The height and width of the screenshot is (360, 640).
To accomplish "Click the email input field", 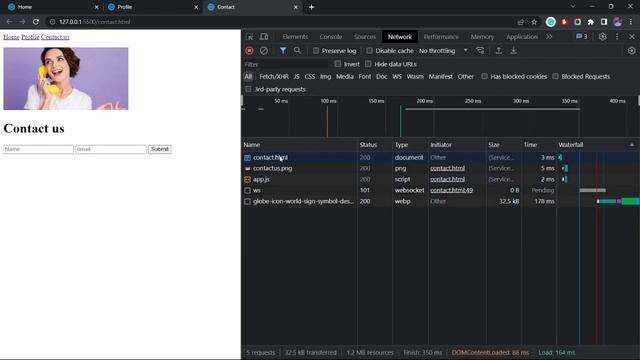I will coord(111,149).
